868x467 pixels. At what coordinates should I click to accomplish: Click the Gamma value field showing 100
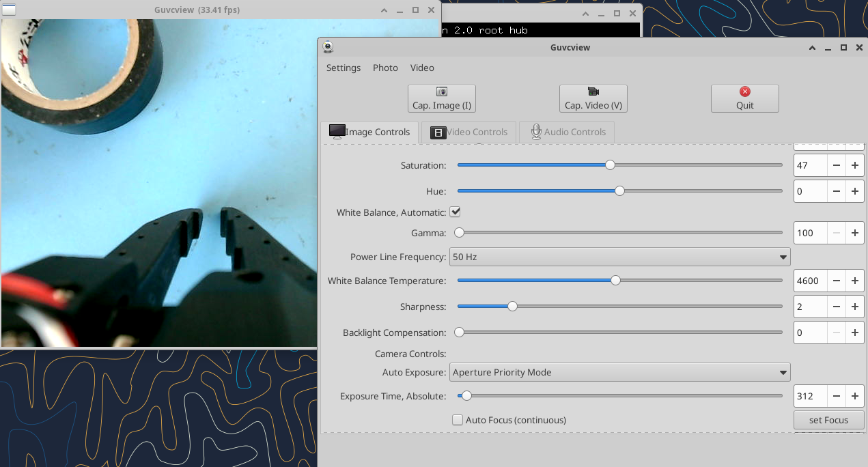point(811,233)
